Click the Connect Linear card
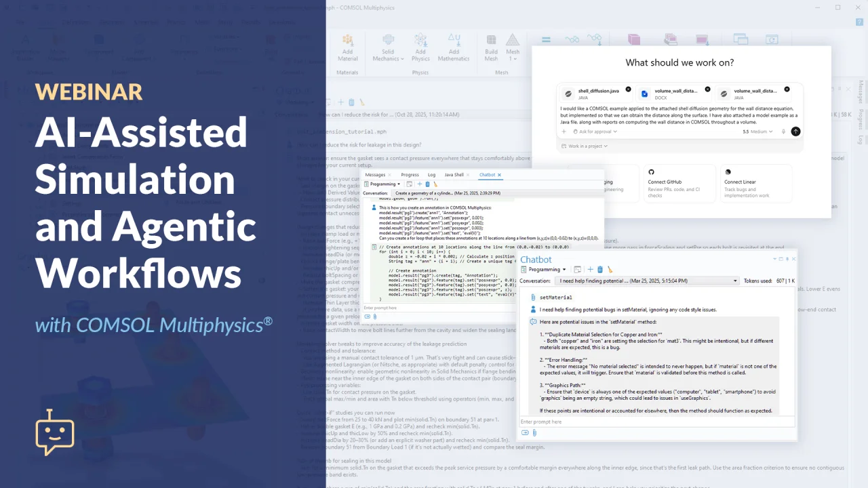This screenshot has width=868, height=488. click(756, 183)
